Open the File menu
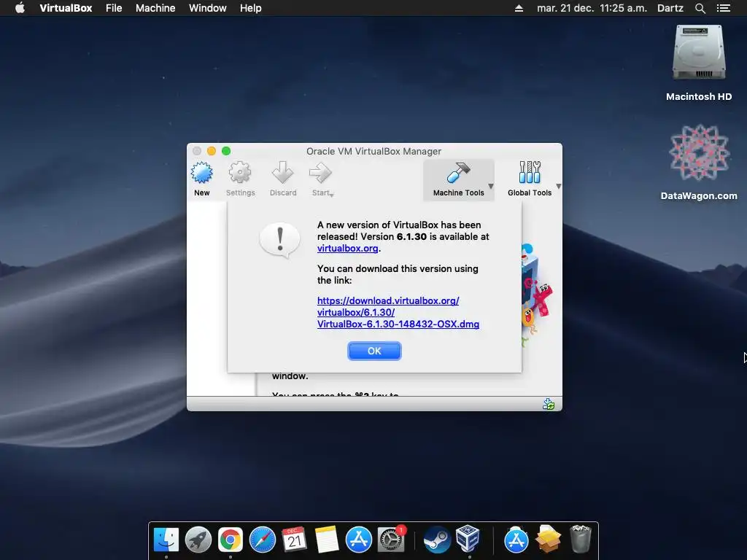747x560 pixels. click(x=114, y=8)
